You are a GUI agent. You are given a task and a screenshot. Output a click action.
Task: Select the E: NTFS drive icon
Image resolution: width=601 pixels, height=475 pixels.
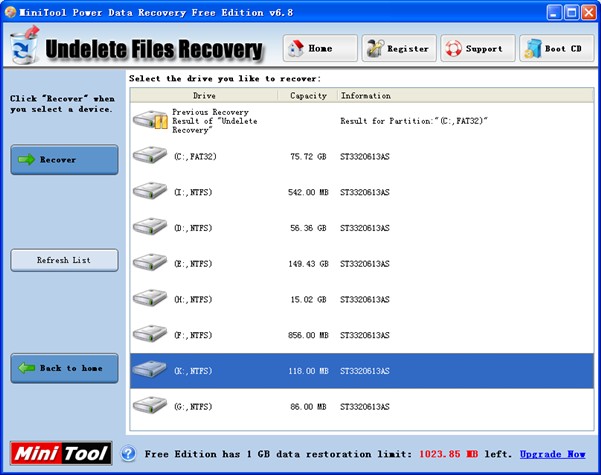pos(150,262)
